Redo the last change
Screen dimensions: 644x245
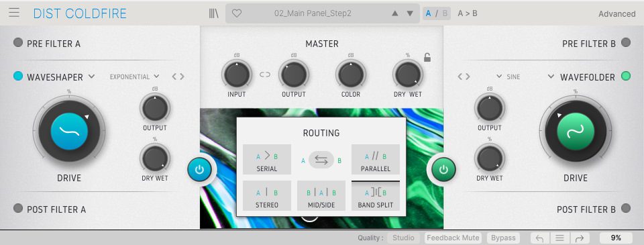tap(579, 238)
